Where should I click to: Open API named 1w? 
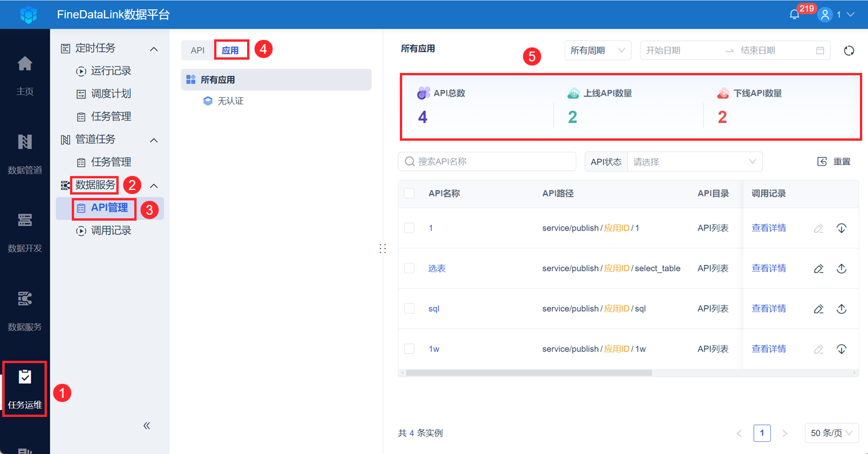(x=434, y=349)
